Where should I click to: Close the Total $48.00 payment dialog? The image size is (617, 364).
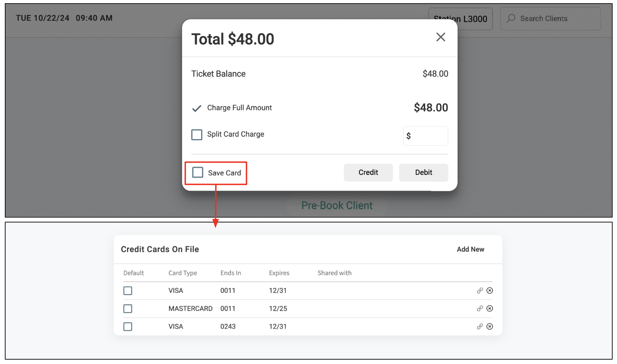(x=440, y=37)
